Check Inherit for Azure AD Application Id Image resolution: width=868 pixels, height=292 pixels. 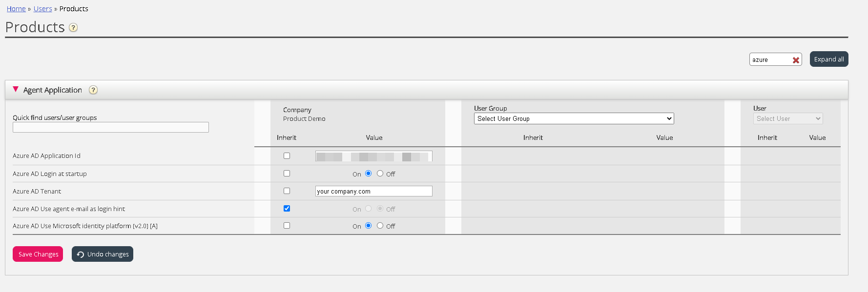coord(287,156)
